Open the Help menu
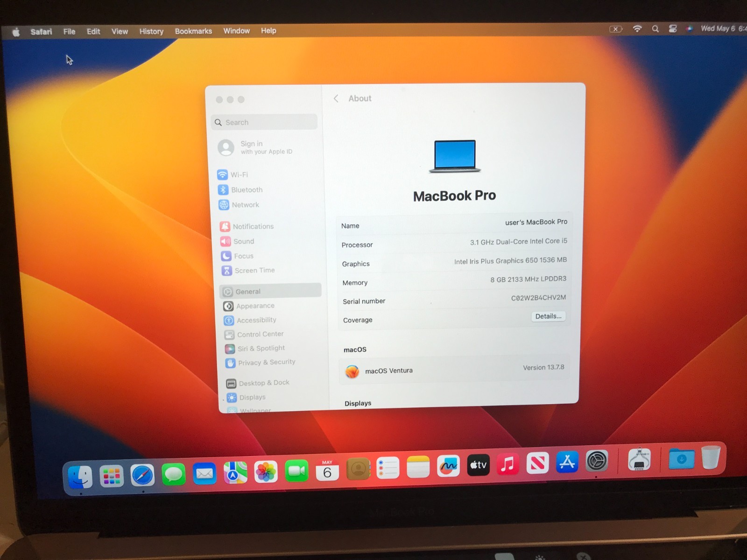Screen dimensions: 747x560 tap(268, 31)
